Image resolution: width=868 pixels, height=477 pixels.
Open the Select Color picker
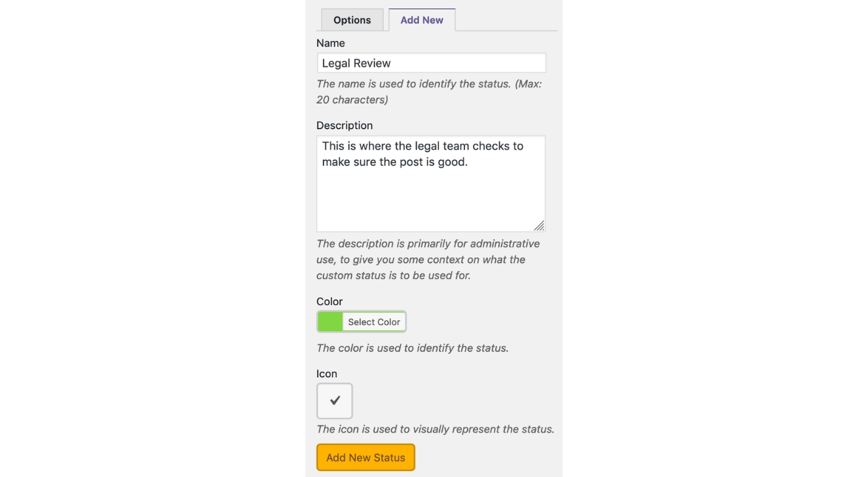coord(374,322)
